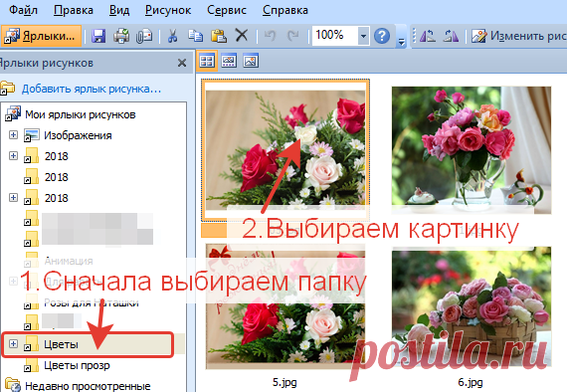Open the Рисунок menu

tap(168, 10)
